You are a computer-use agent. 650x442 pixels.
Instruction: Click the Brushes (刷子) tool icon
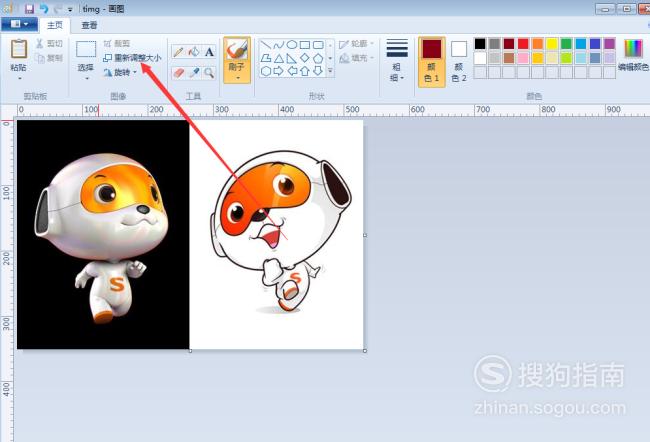[x=237, y=50]
